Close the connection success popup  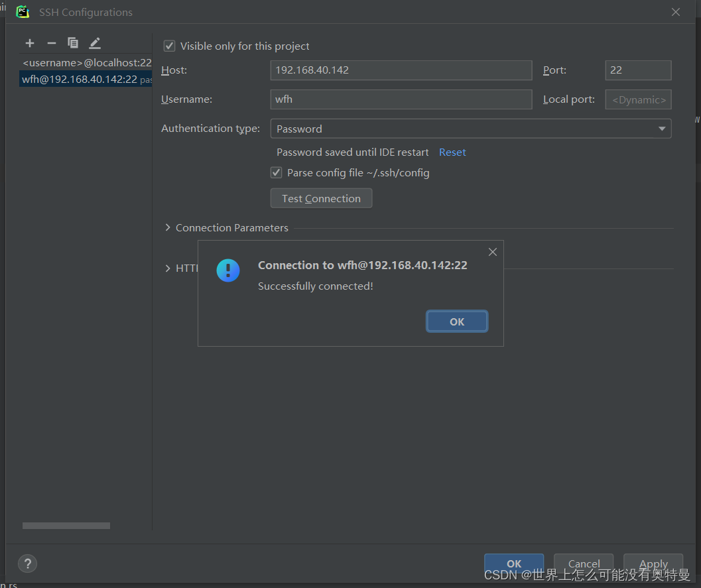(493, 252)
